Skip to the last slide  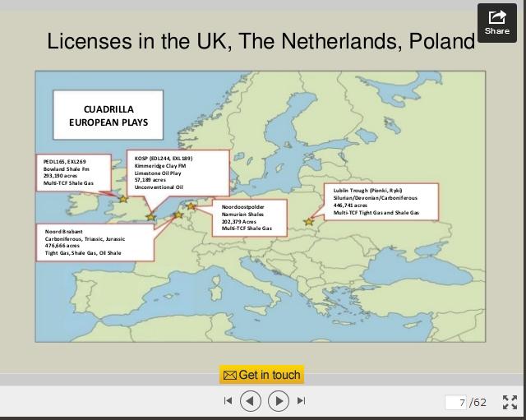point(302,400)
